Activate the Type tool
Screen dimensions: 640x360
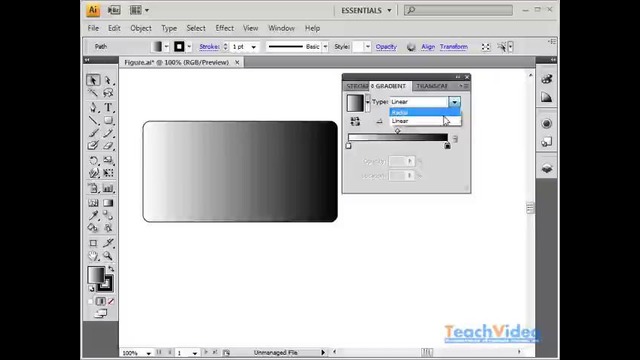coord(108,107)
